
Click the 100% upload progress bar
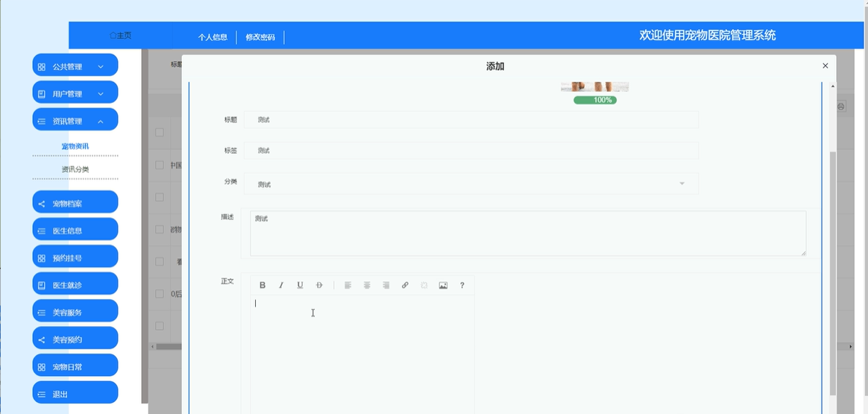[x=595, y=100]
